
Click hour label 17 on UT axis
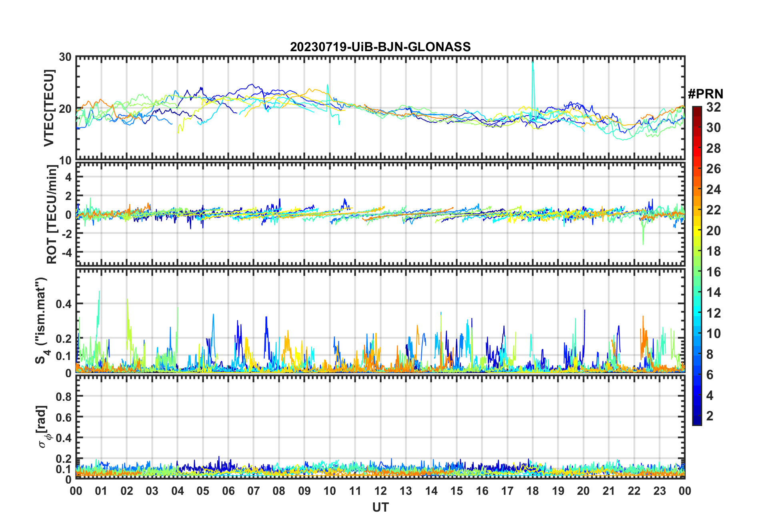(x=507, y=491)
